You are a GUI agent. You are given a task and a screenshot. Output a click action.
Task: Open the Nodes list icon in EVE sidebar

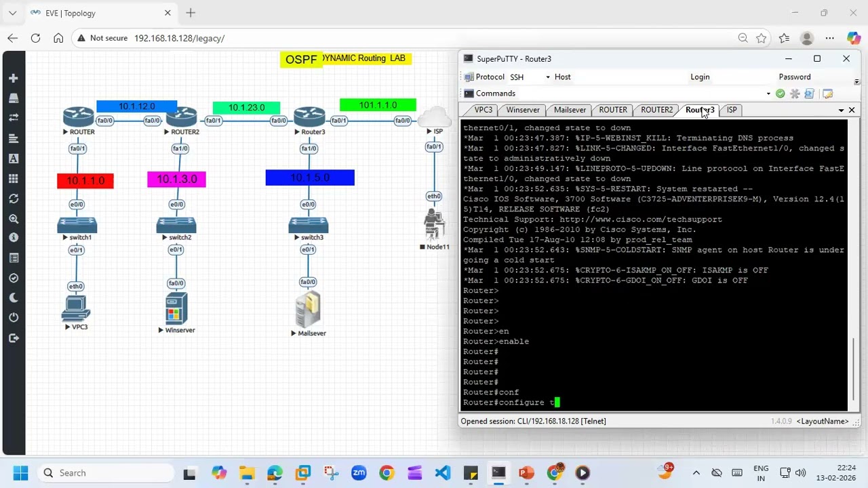(13, 98)
